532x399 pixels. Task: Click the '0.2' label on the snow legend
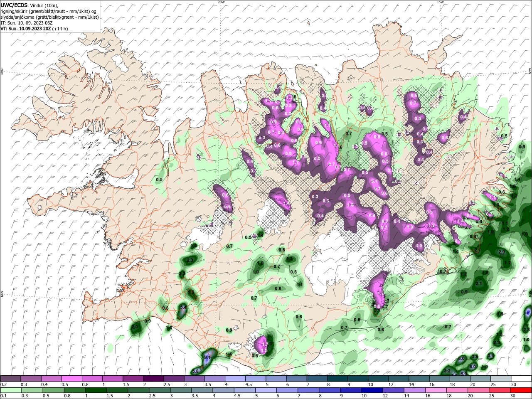3,384
